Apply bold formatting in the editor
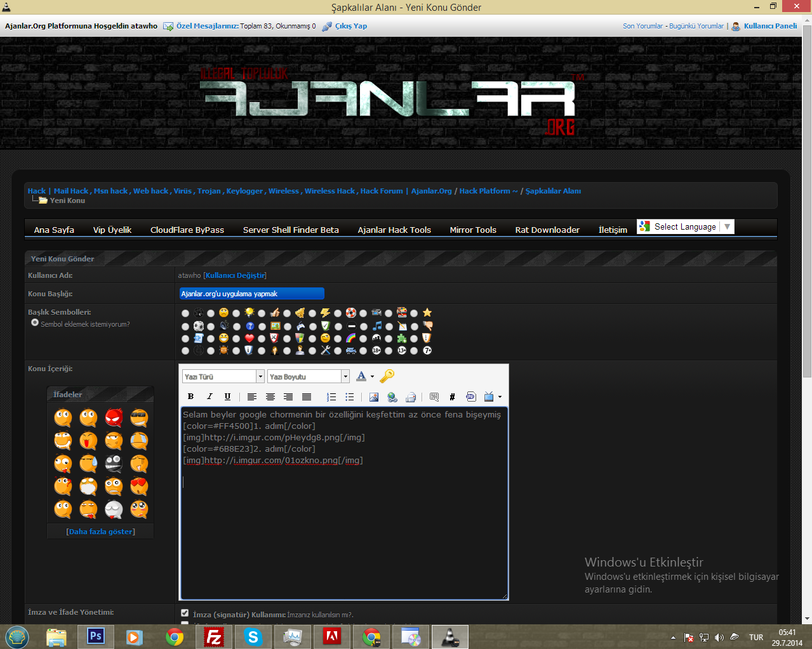The height and width of the screenshot is (649, 812). (190, 397)
